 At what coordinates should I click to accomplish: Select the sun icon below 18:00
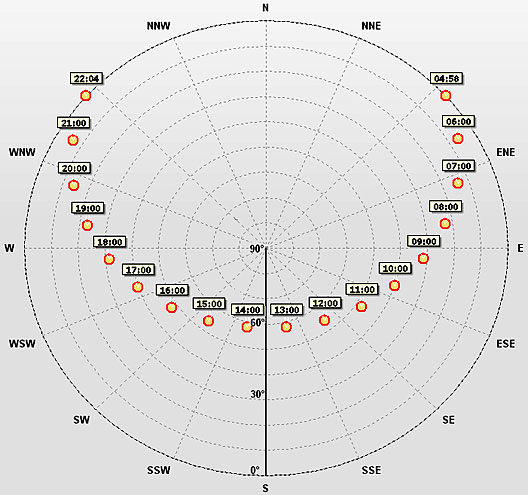(109, 259)
